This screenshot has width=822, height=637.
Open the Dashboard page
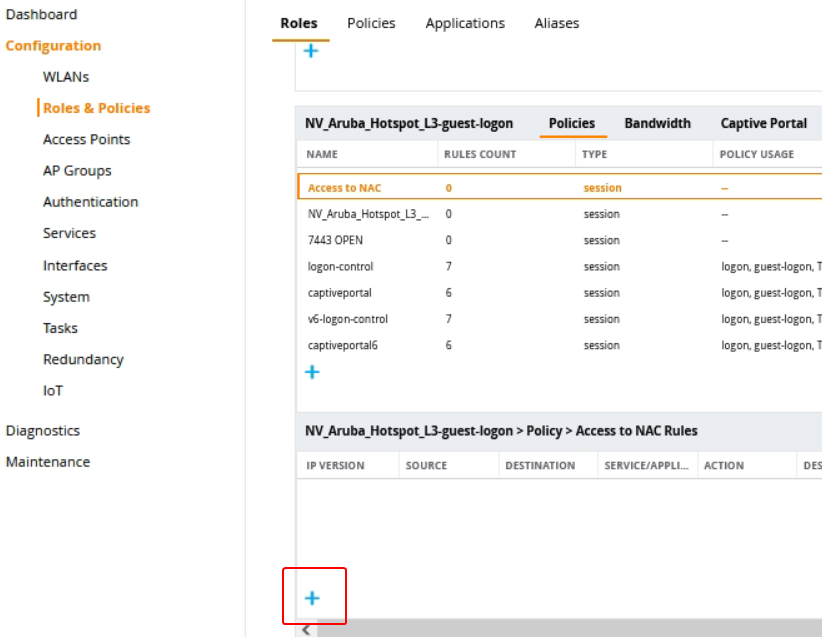(x=41, y=14)
